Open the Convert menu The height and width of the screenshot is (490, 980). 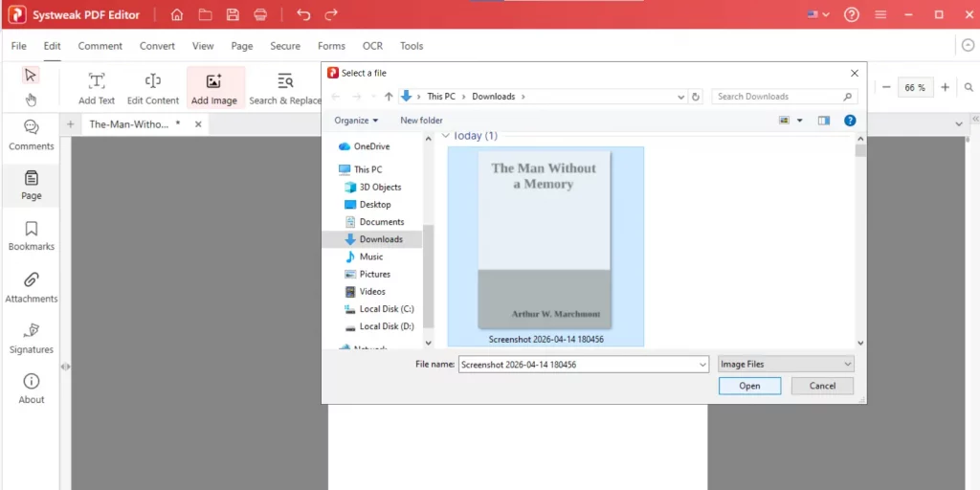(157, 46)
